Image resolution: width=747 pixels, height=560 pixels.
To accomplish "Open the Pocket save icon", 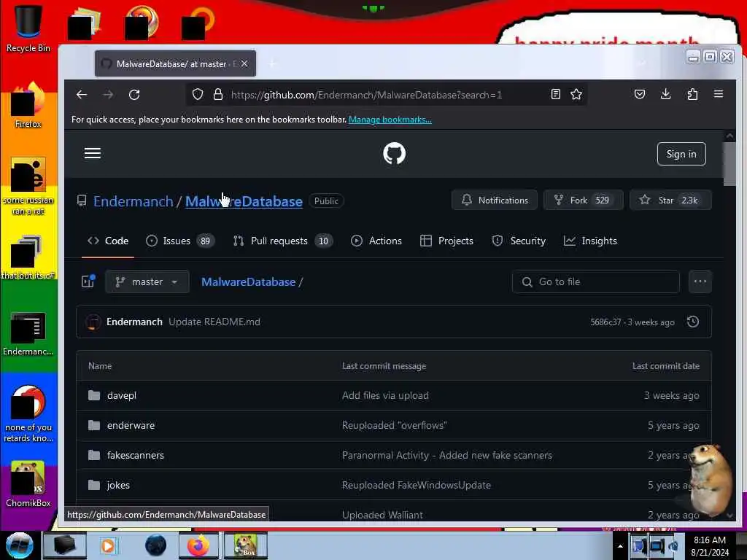I will tap(640, 94).
